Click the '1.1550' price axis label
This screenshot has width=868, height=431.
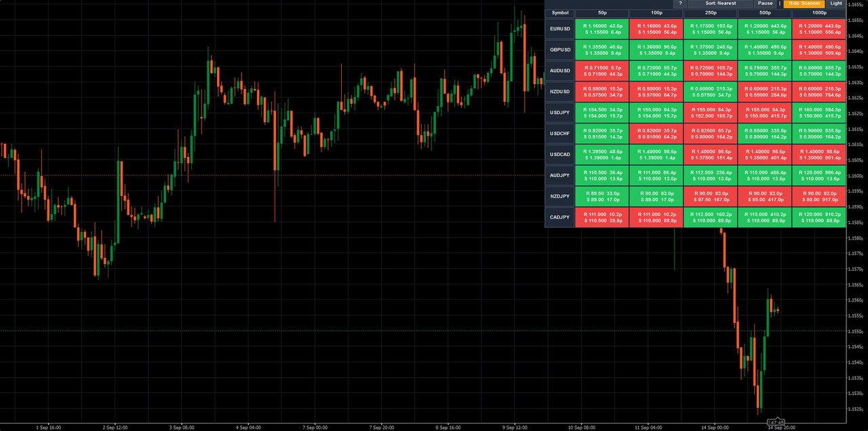tap(856, 331)
